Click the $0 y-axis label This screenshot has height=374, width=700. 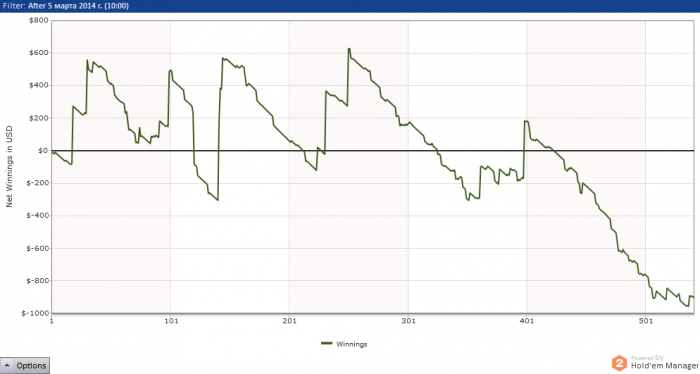pyautogui.click(x=43, y=150)
